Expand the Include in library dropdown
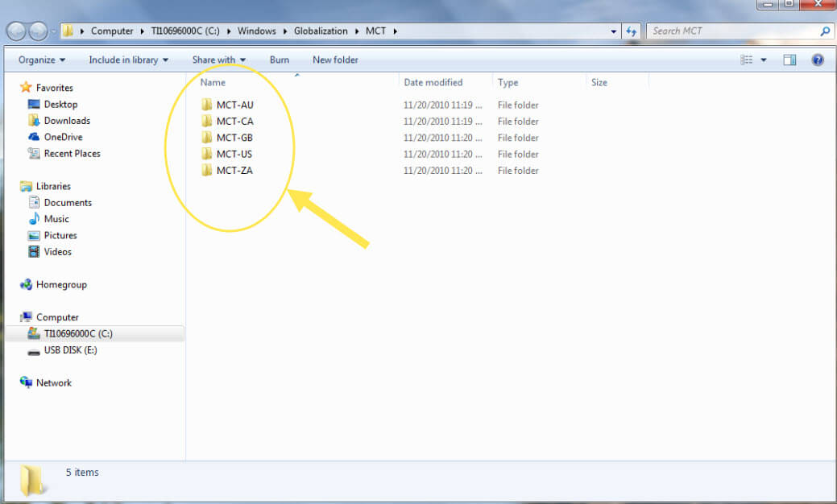837x504 pixels. pos(128,60)
